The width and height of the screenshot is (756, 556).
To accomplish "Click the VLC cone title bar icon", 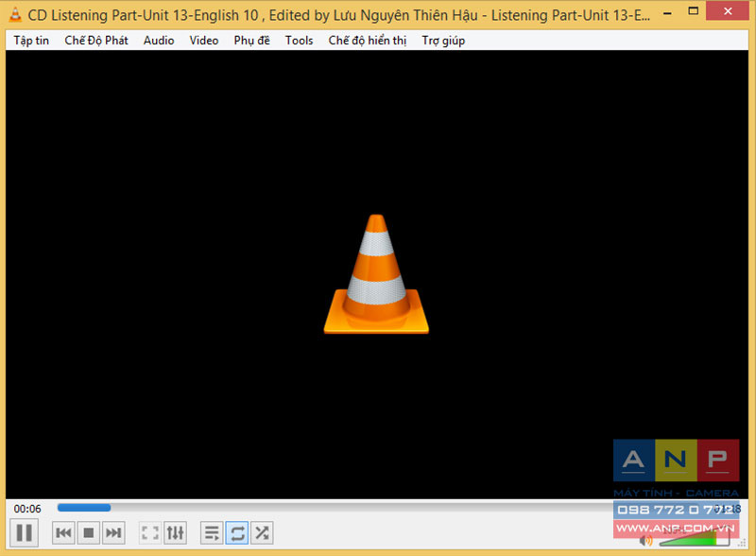I will [x=15, y=15].
